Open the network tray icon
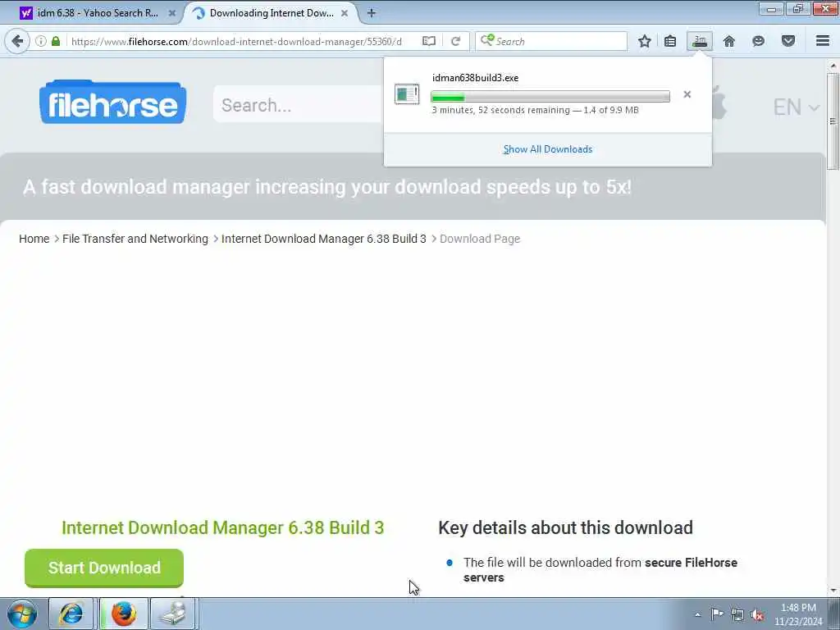Screen dimensions: 840x630 [737, 615]
